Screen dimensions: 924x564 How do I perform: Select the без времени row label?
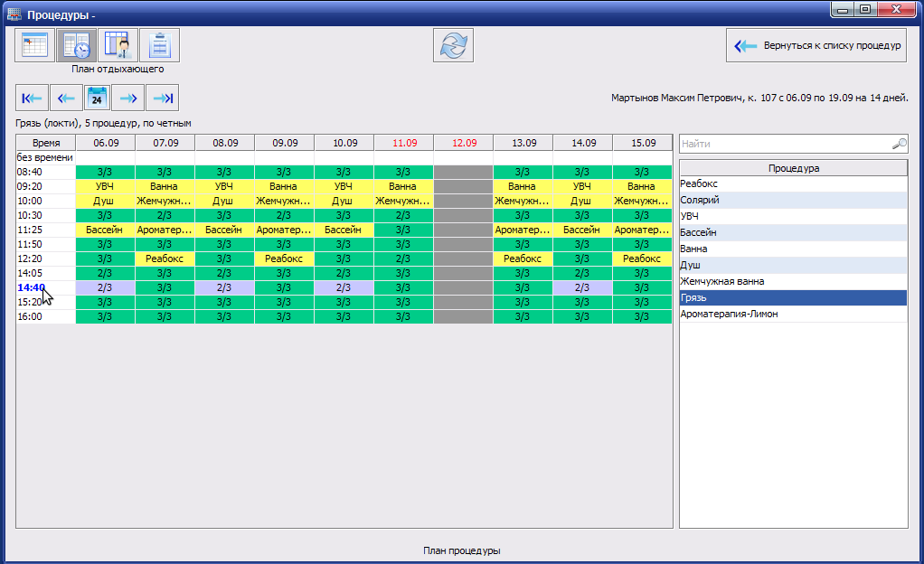[45, 157]
